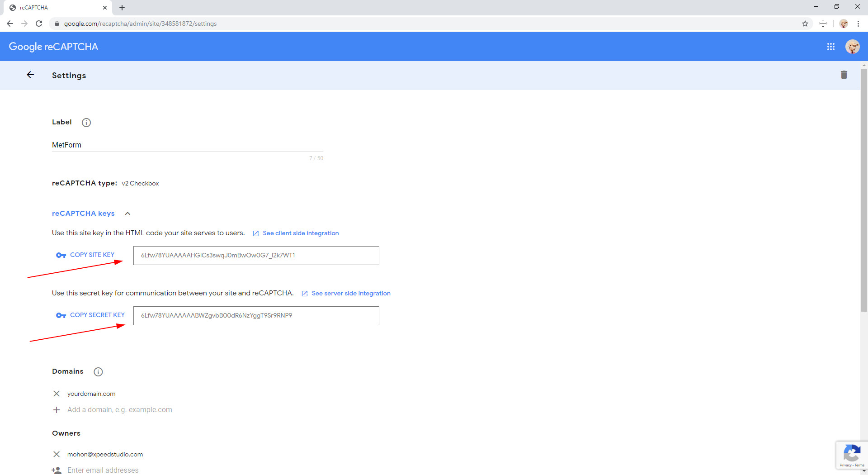Viewport: 868px width, 475px height.
Task: Open the browser profile avatar in toolbar
Action: click(844, 24)
